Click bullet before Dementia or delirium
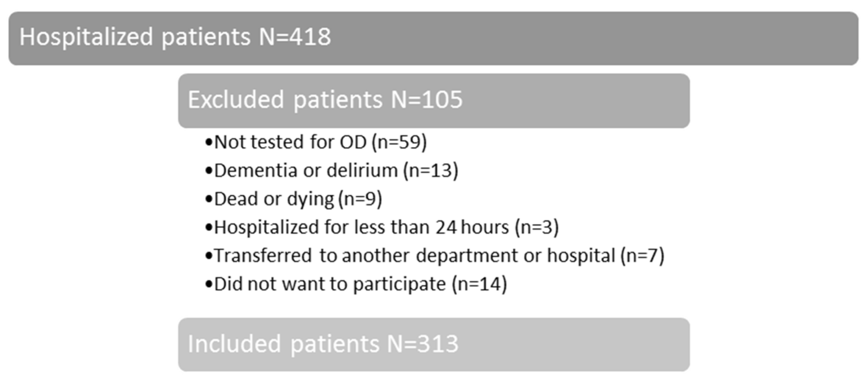 [x=209, y=171]
